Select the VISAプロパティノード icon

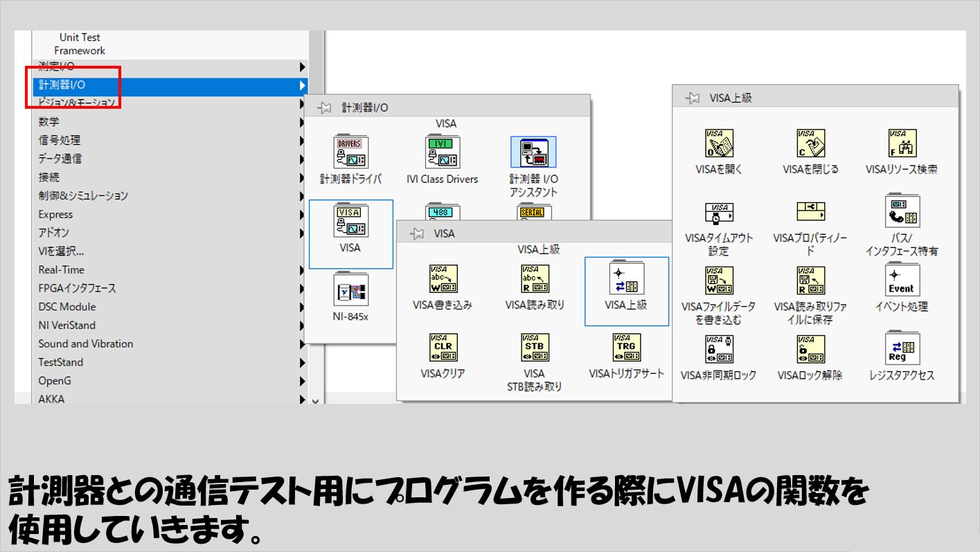click(810, 212)
